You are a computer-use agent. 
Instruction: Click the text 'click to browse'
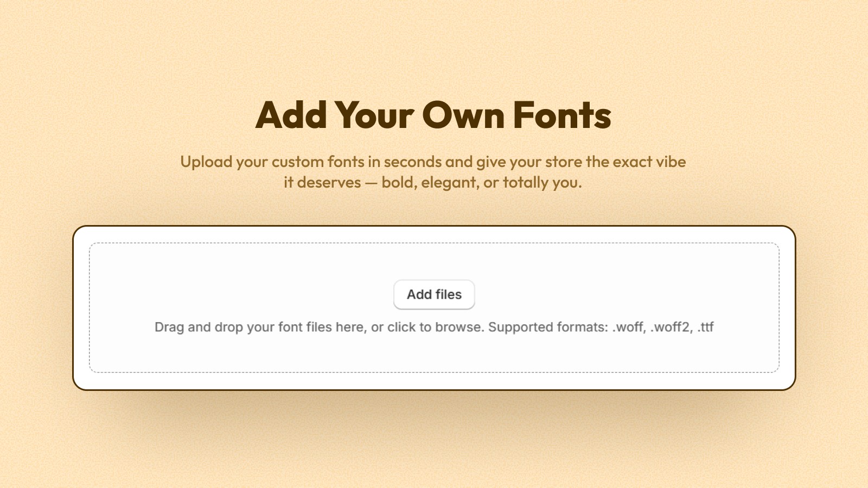(x=437, y=327)
